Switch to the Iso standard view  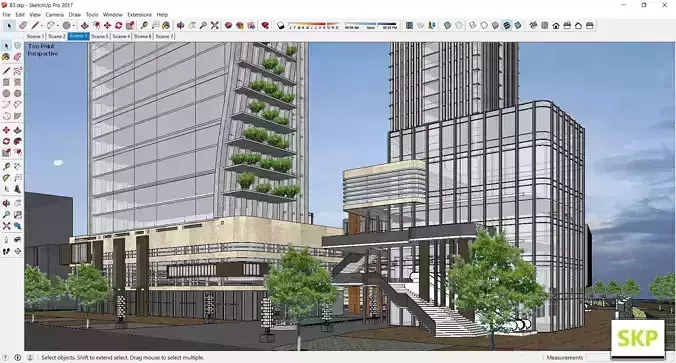(x=533, y=25)
